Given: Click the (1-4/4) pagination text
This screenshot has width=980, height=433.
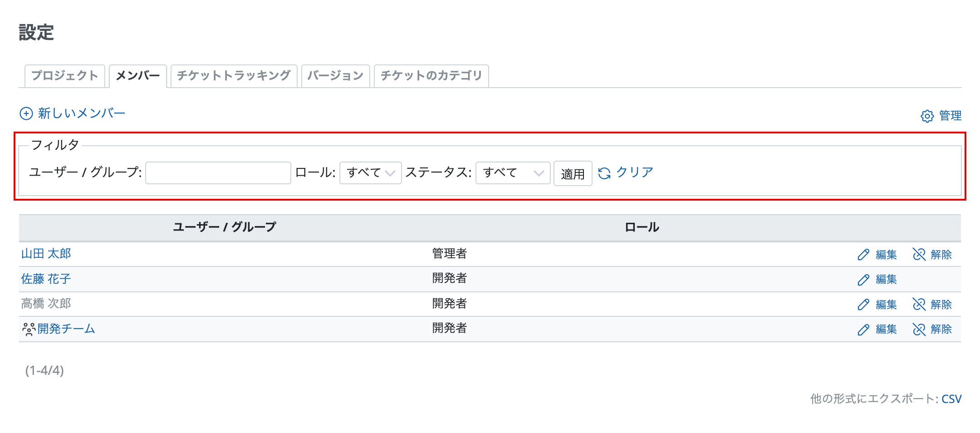Looking at the screenshot, I should (x=44, y=371).
